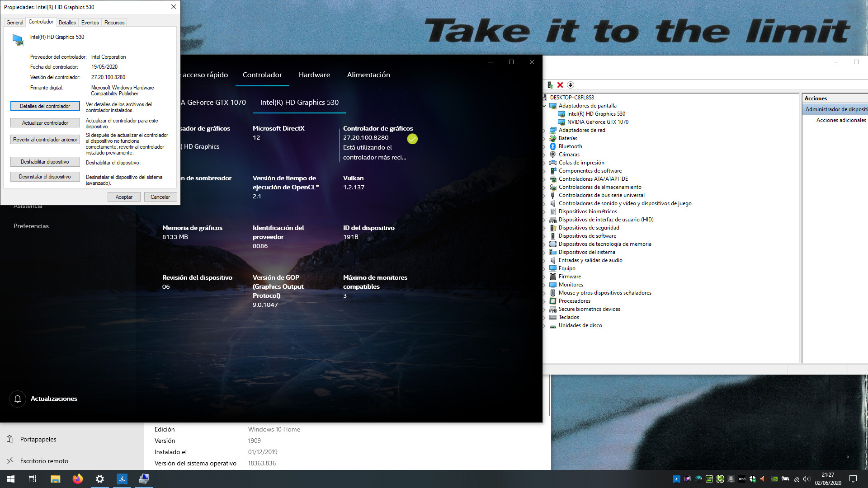Click the Escritorio remoto icon in Settings sidebar
This screenshot has height=488, width=868.
tap(10, 460)
